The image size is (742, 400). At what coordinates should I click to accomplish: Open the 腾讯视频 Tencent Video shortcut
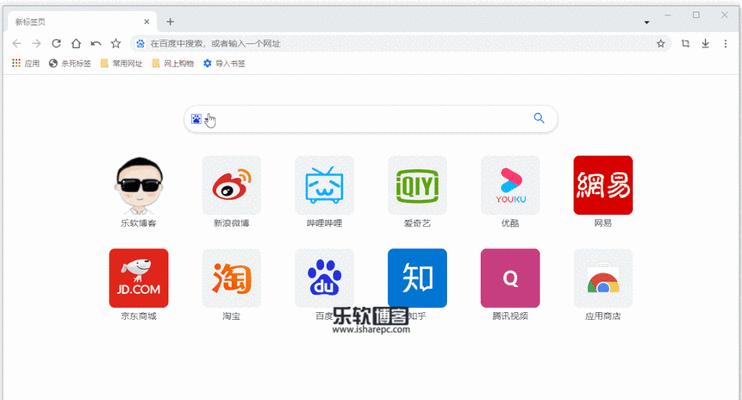tap(510, 278)
